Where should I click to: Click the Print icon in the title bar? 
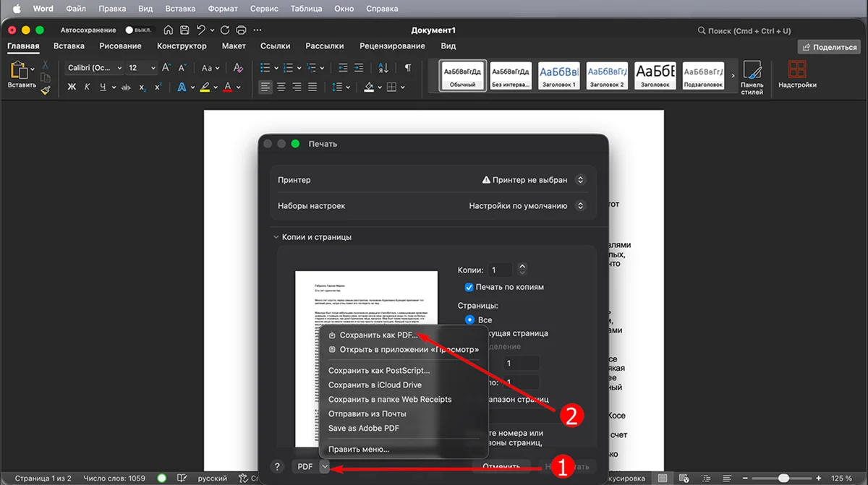pyautogui.click(x=241, y=30)
